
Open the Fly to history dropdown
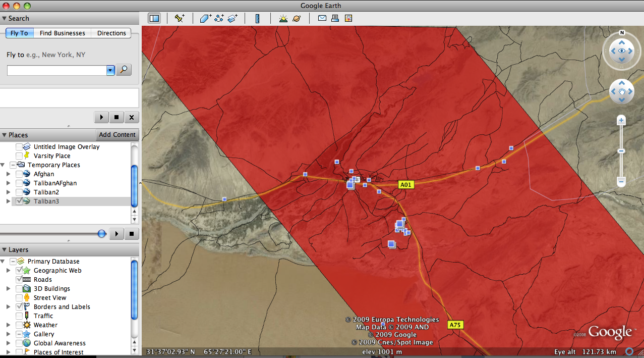click(x=111, y=70)
